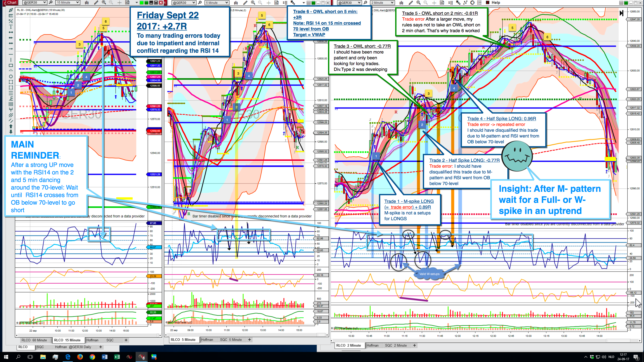Expand toolbar overflow arrow on 15 Minute chart
Viewport: 644px width, 362px height.
coord(137,3)
